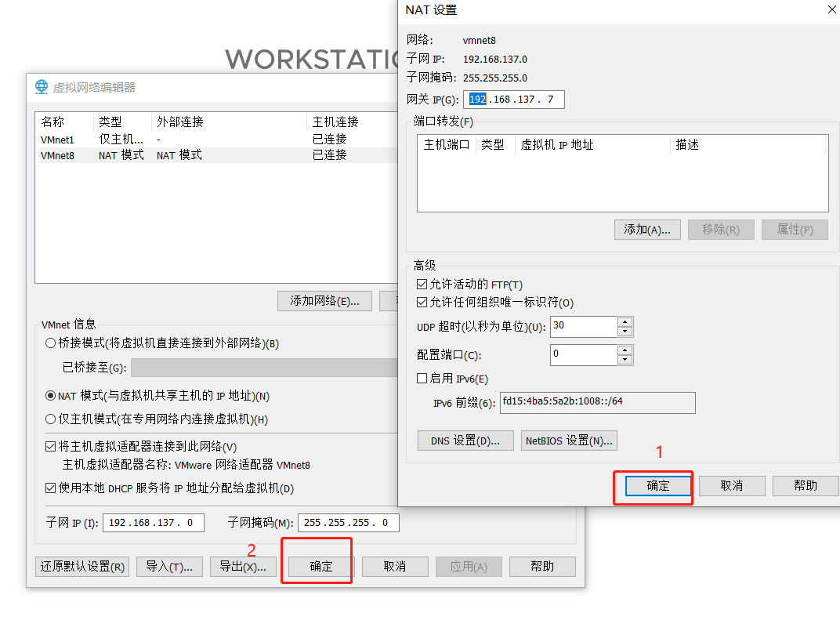Click the 添加网络(E) button
The height and width of the screenshot is (642, 840).
[324, 300]
